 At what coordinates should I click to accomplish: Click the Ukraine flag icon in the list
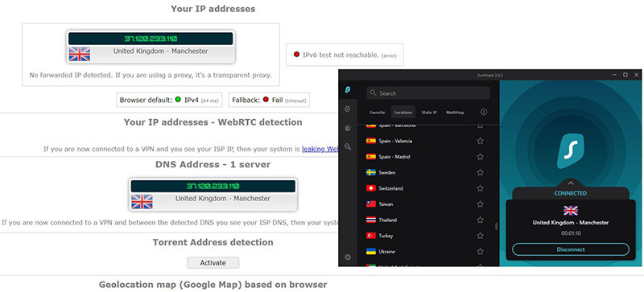click(371, 251)
